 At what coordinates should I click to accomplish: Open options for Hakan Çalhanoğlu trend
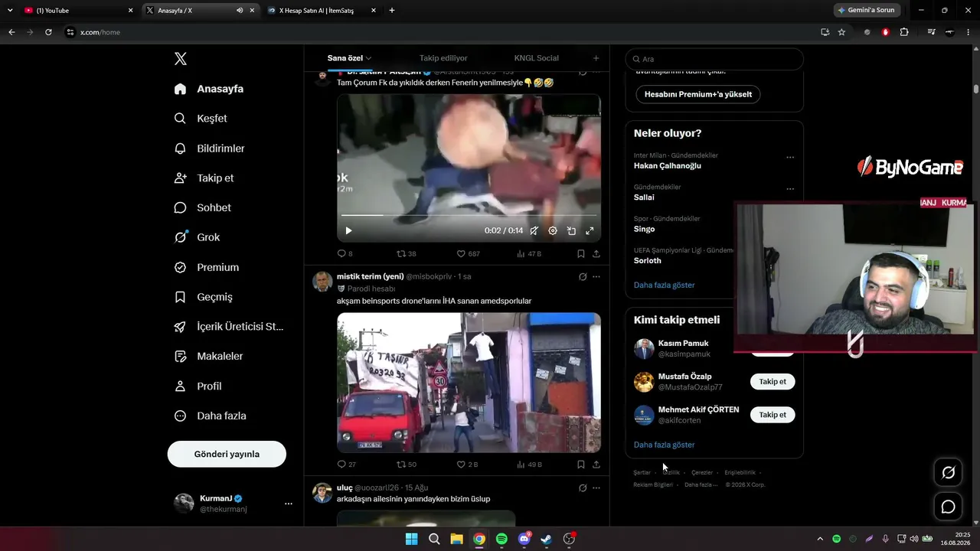pyautogui.click(x=790, y=158)
